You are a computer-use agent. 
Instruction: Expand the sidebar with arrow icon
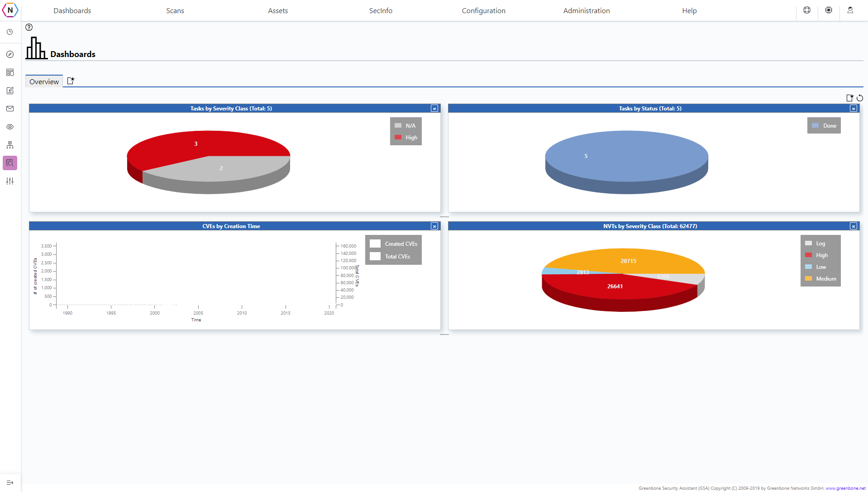point(10,482)
